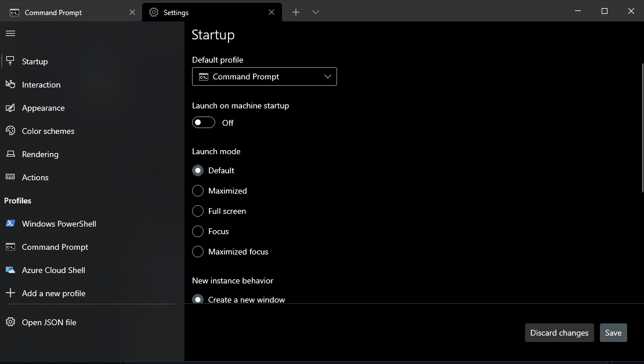Viewport: 644px width, 364px height.
Task: Open Color schemes palette icon
Action: (x=10, y=130)
